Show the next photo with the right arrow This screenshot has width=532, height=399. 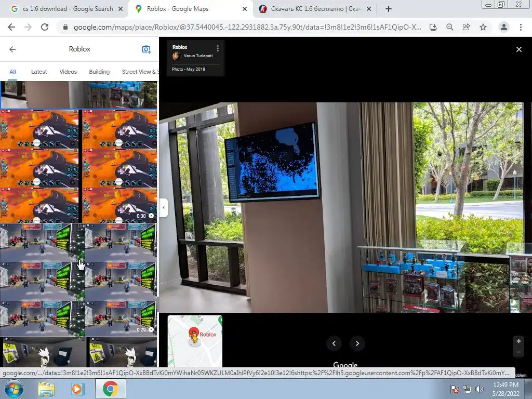point(357,343)
